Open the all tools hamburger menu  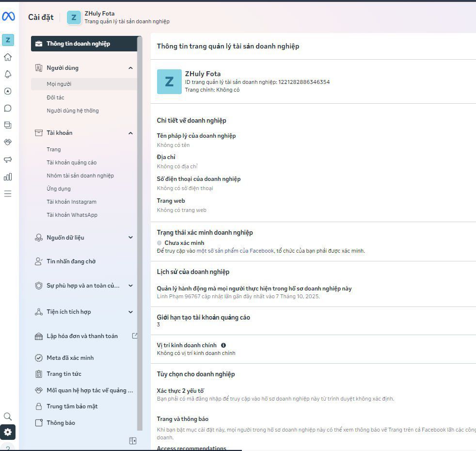(8, 194)
